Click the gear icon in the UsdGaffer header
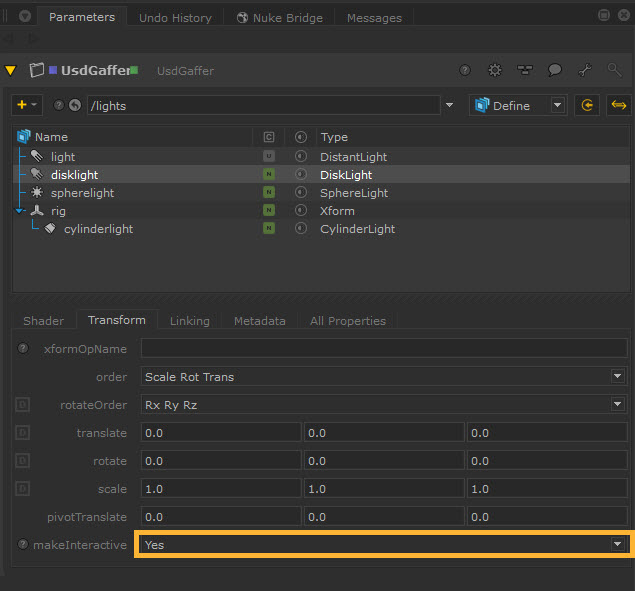The height and width of the screenshot is (591, 635). pos(494,71)
